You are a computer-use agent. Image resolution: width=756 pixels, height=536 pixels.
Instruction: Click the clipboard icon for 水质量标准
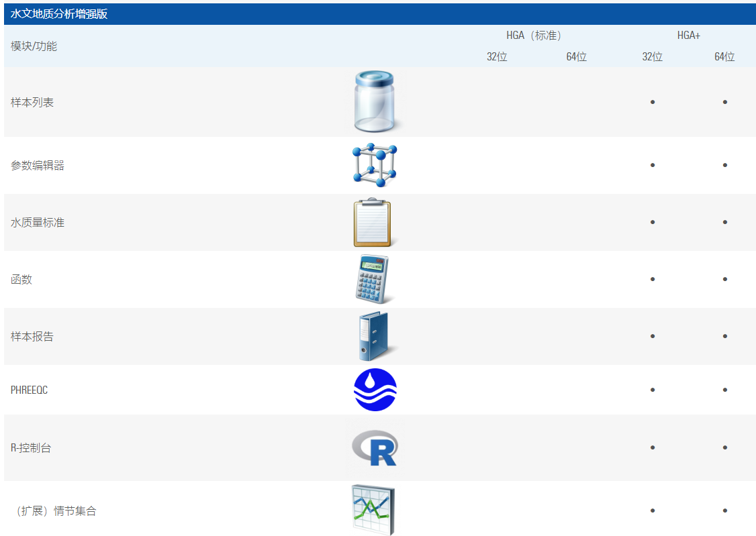tap(373, 223)
